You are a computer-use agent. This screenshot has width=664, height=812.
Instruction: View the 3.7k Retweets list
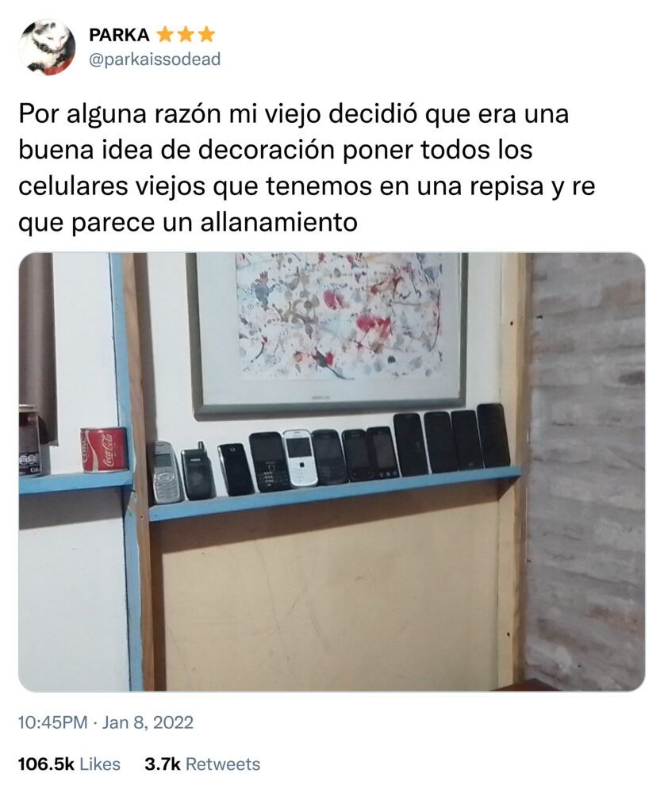[202, 764]
